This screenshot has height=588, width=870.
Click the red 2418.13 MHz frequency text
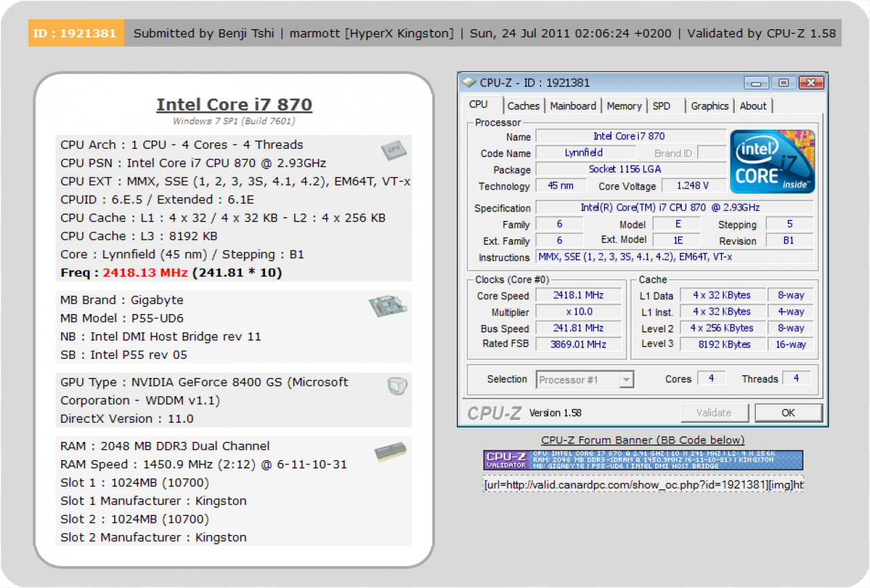145,273
